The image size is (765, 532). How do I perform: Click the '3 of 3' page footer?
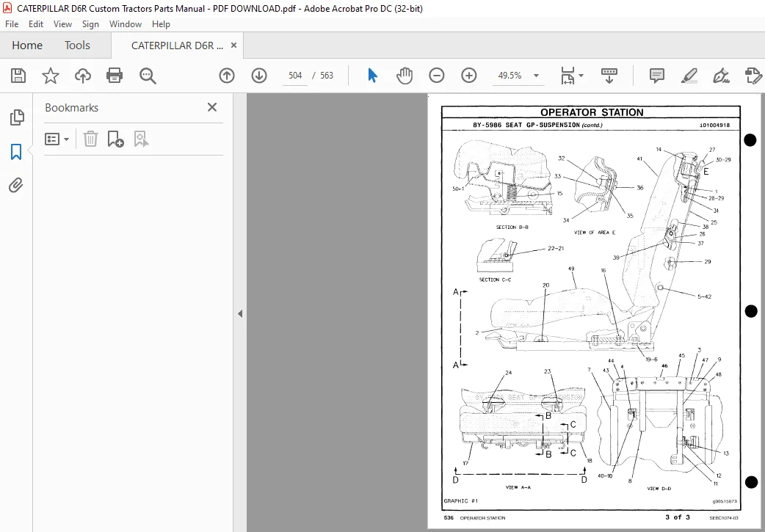(677, 517)
